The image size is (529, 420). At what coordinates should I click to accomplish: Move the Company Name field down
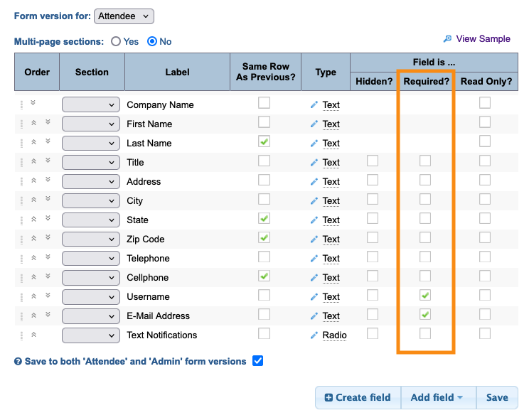[x=33, y=104]
